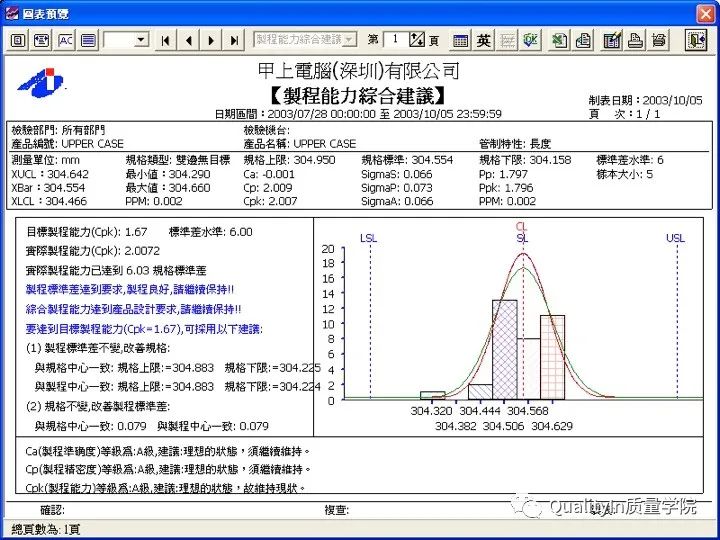Open the printer setup icon
Viewport: 720px width, 540px height.
658,40
